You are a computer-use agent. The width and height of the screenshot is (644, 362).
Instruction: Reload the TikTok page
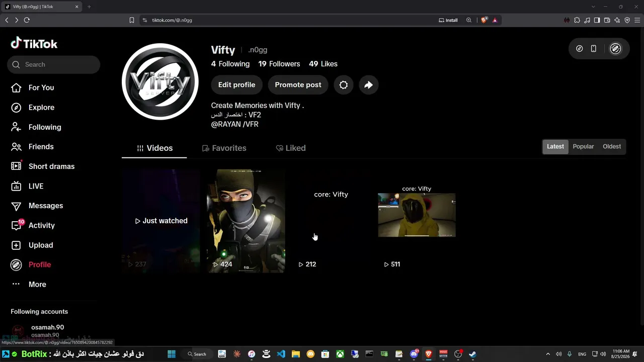click(x=27, y=20)
